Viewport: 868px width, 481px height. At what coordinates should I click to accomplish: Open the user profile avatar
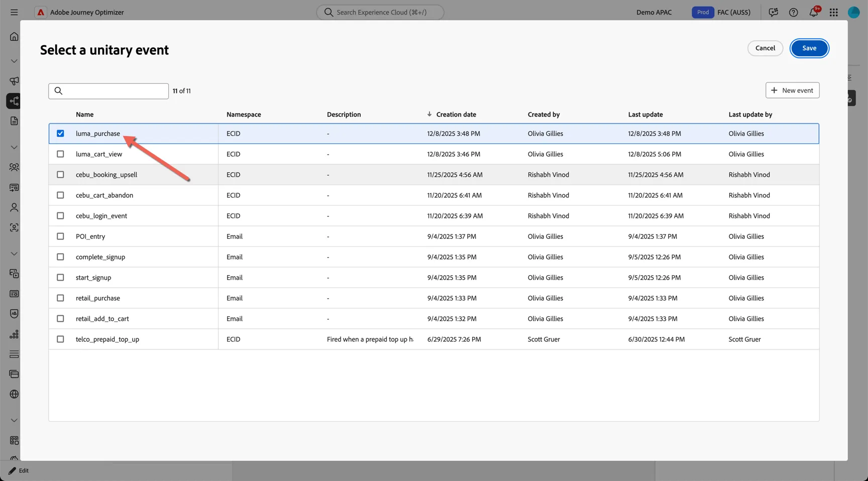point(853,12)
